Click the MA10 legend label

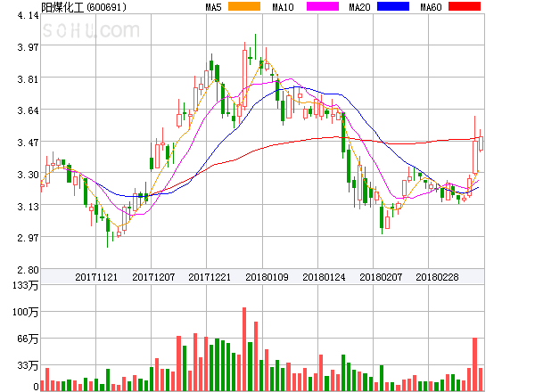click(283, 7)
